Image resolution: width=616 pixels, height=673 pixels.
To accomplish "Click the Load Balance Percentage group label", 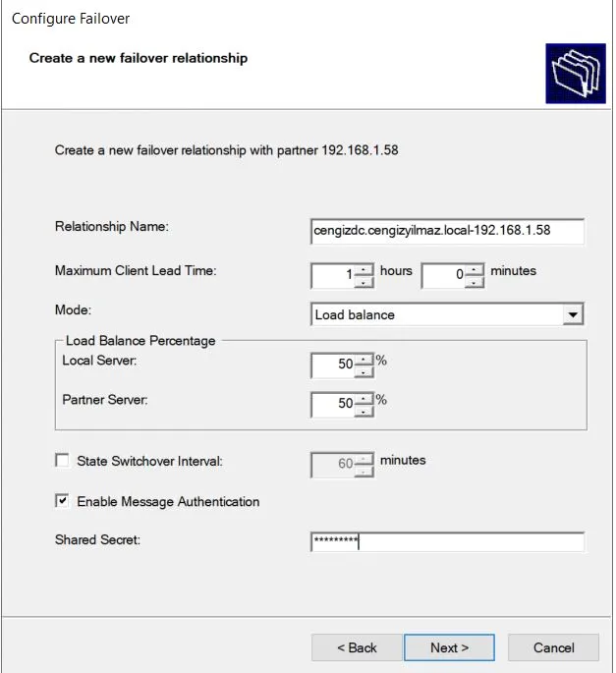I will click(x=140, y=341).
